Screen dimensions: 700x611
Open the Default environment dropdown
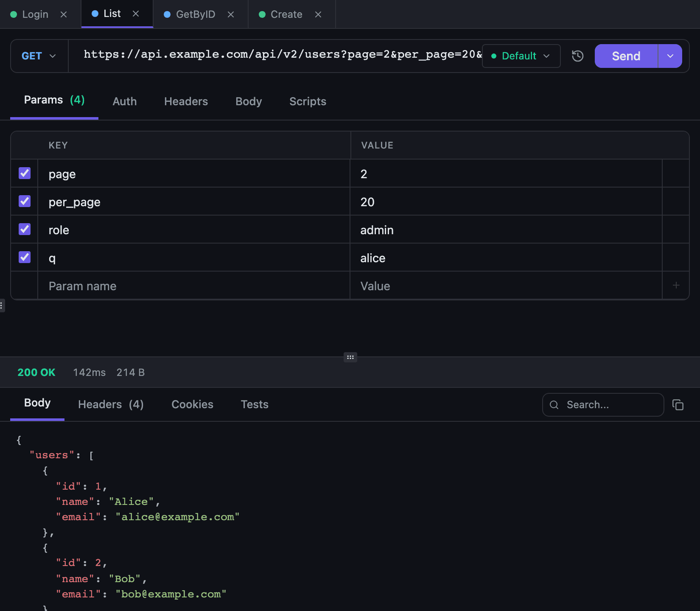click(x=521, y=56)
